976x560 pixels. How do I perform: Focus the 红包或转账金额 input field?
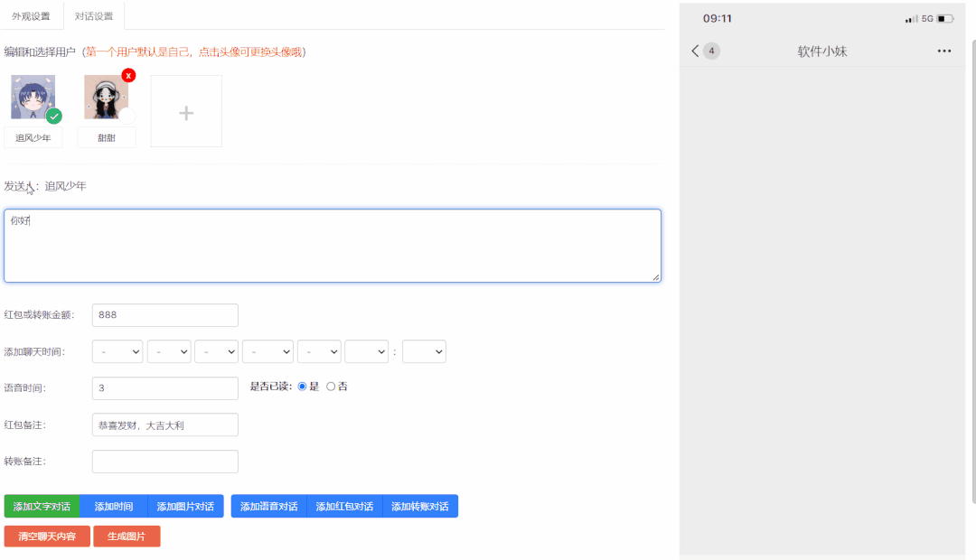click(x=165, y=315)
